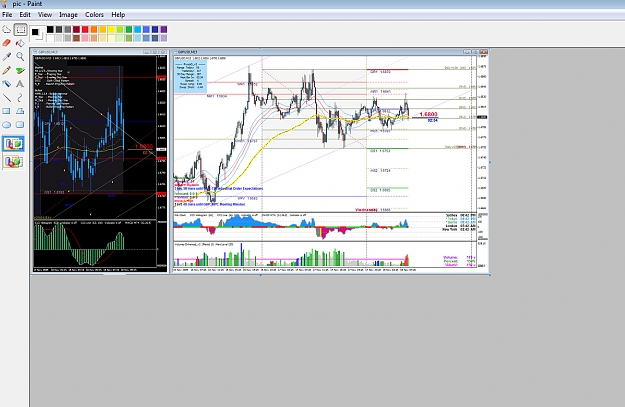The width and height of the screenshot is (625, 407).
Task: Click the canvas bottom-right corner handle
Action: pos(490,275)
